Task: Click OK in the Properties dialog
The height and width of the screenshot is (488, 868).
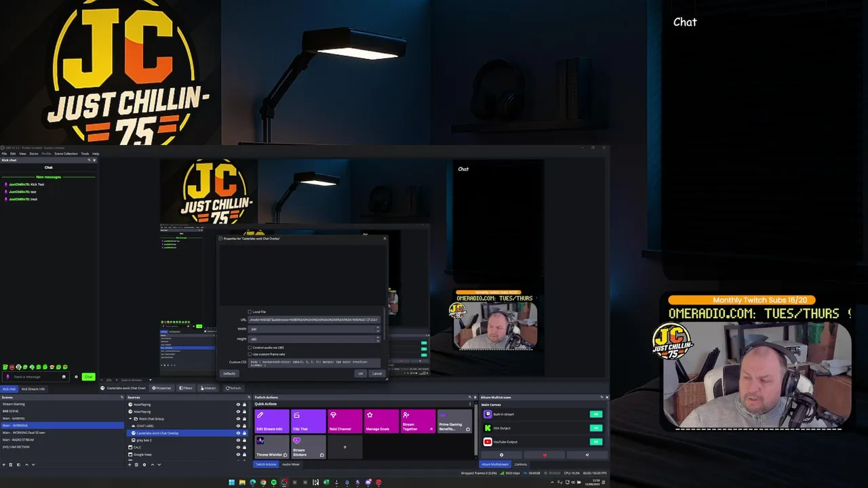Action: pos(361,373)
